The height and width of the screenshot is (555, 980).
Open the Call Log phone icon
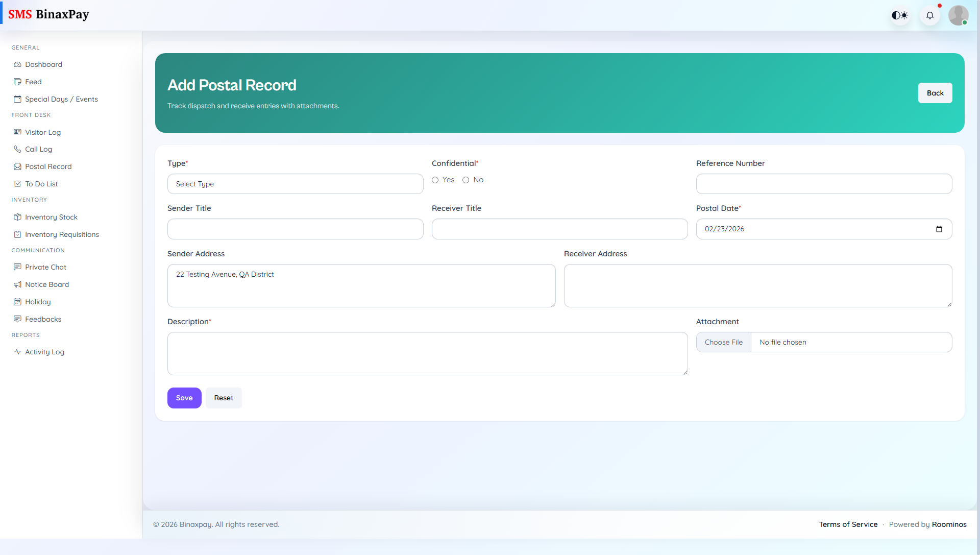[x=17, y=149]
